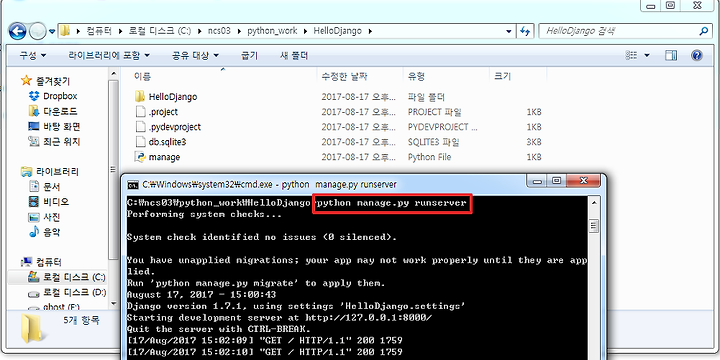
Task: Open help with the question mark icon
Action: [x=697, y=56]
